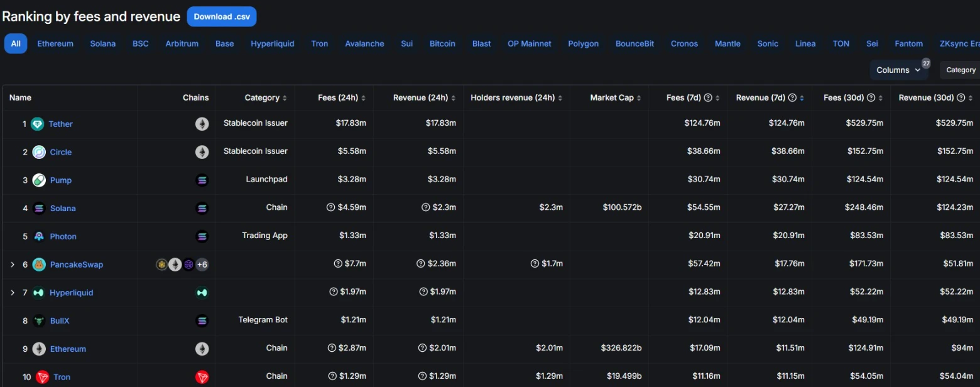Click the Telegram Bot category cell
Image resolution: width=980 pixels, height=387 pixels.
click(263, 320)
